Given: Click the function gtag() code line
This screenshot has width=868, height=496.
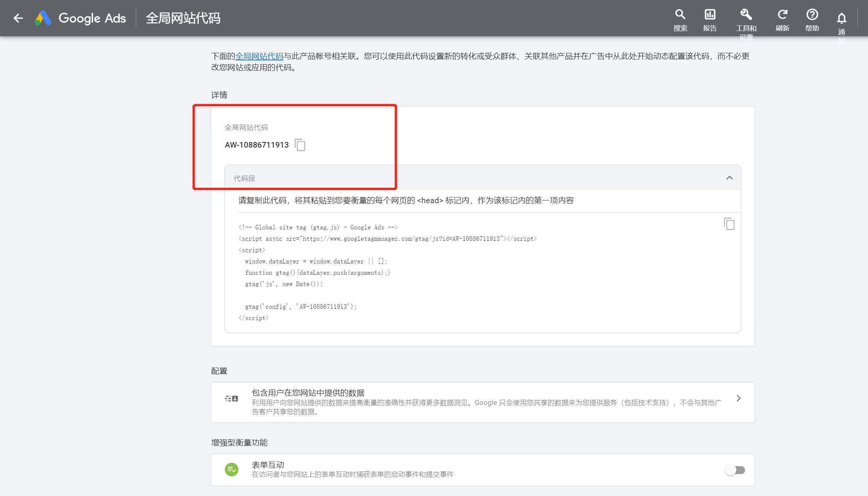Looking at the screenshot, I should 318,273.
